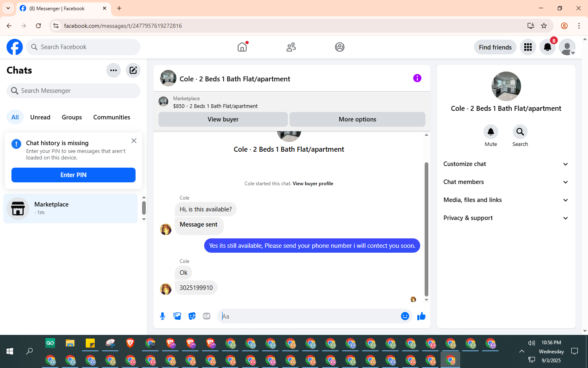588x368 pixels.
Task: Click the Facebook logo
Action: point(15,47)
